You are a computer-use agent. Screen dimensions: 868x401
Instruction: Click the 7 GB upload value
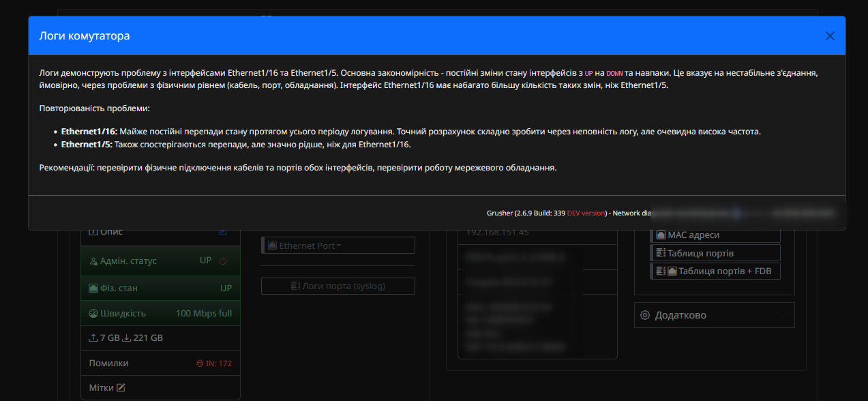point(110,338)
